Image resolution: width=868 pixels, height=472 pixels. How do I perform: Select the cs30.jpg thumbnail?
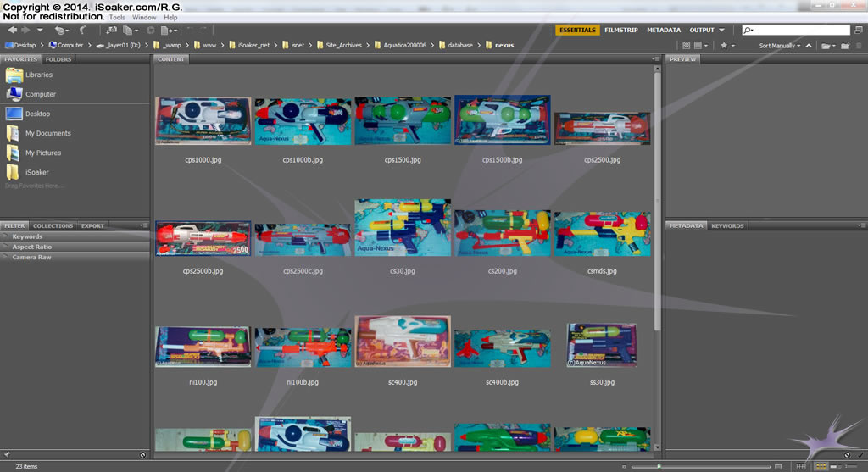403,227
